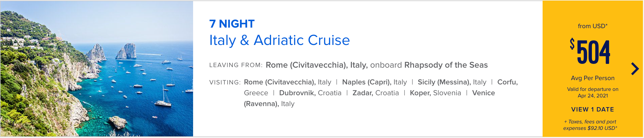Click the right chevron arrow on yellow panel
The image size is (644, 138).
point(635,69)
